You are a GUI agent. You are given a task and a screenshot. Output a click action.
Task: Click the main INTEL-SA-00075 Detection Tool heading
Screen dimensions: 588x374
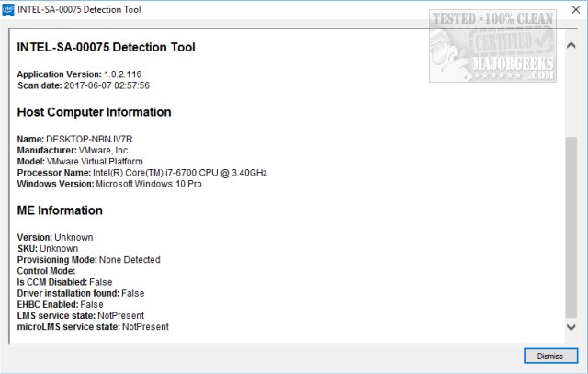click(107, 47)
